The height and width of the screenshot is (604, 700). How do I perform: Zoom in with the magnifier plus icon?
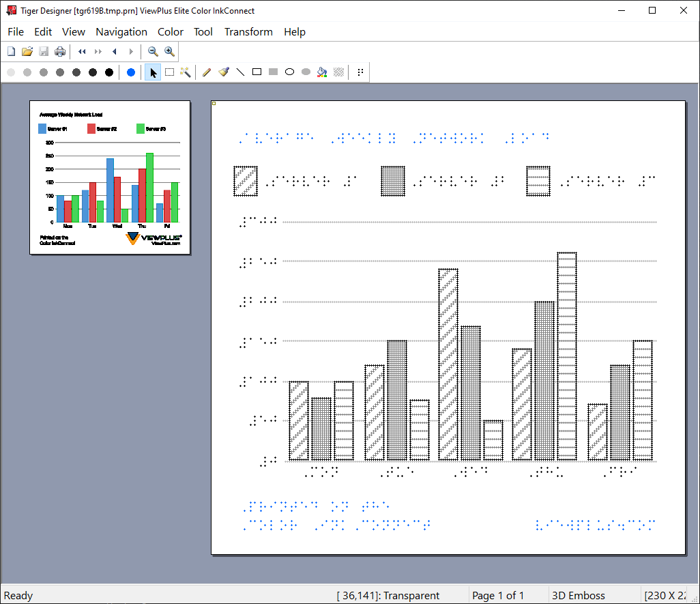169,52
